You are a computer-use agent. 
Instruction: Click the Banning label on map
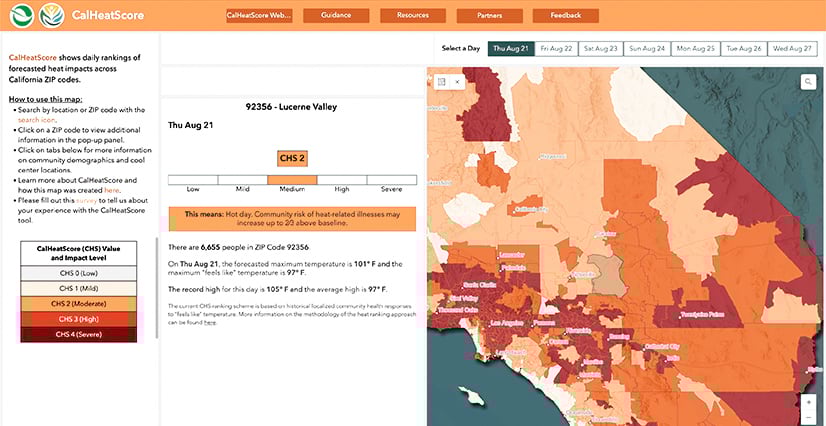tap(619, 336)
